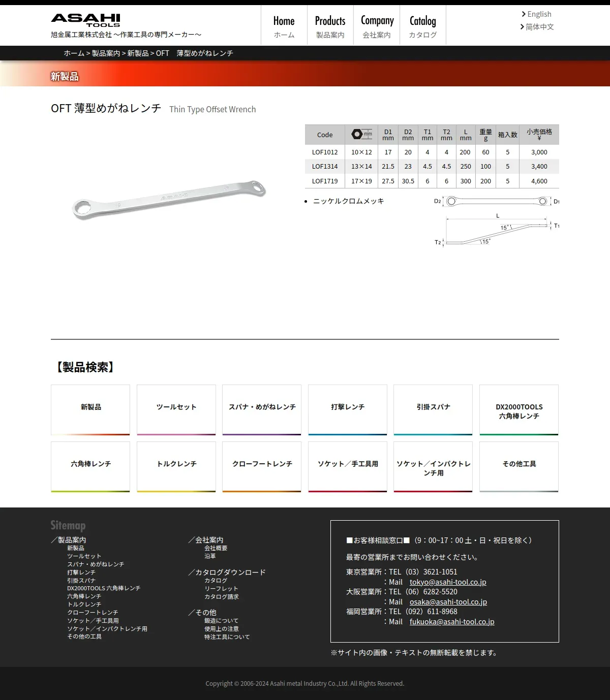Viewport: 610px width, 700px height.
Task: Click sitemap link クローフートレンチ
Action: point(93,613)
